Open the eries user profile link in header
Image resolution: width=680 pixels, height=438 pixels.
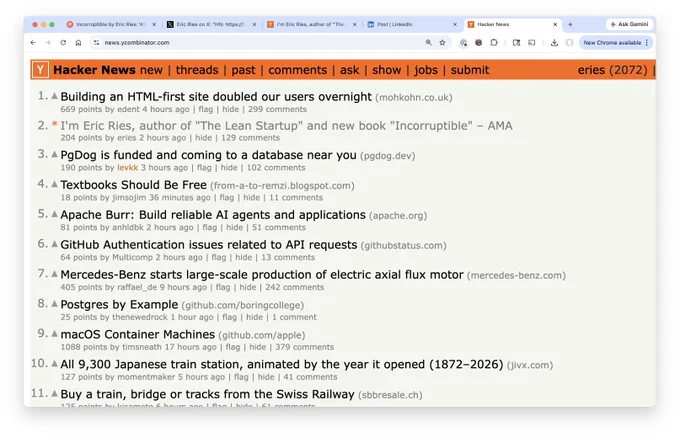point(591,70)
